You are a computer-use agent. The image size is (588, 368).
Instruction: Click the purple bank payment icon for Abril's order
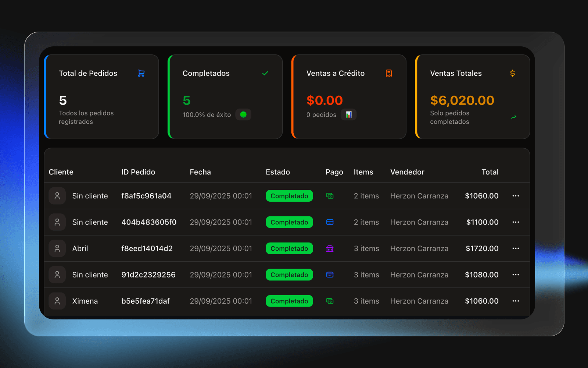(x=330, y=248)
